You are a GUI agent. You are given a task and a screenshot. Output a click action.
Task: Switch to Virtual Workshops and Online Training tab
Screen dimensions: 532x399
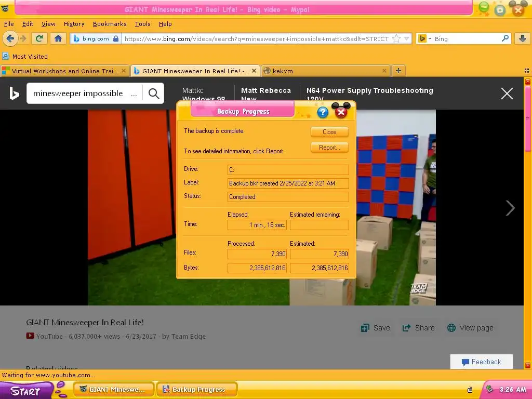pyautogui.click(x=64, y=71)
